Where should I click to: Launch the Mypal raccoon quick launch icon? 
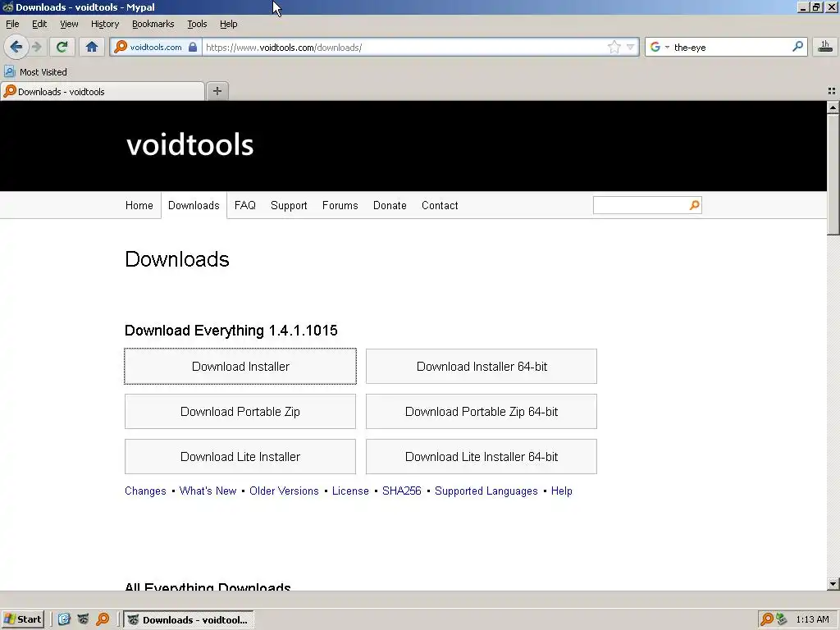pyautogui.click(x=83, y=619)
